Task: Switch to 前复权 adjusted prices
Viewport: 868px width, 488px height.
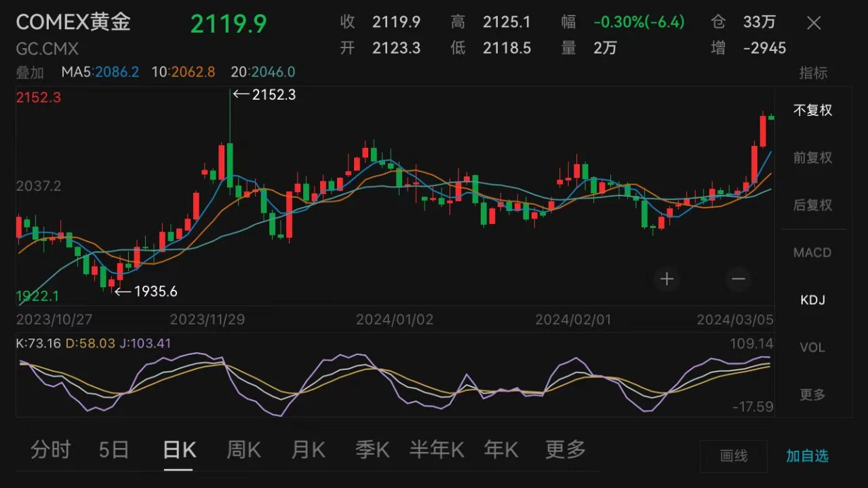Action: click(x=812, y=158)
